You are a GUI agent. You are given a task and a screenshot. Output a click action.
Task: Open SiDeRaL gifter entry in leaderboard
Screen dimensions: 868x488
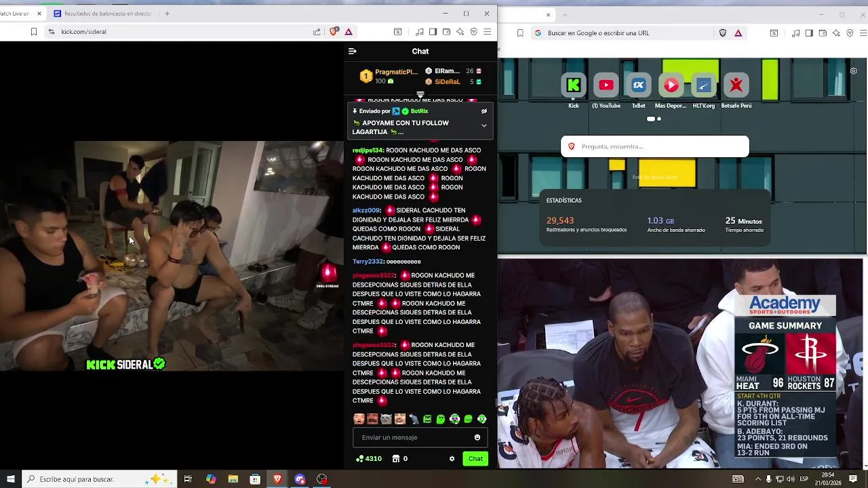point(453,82)
